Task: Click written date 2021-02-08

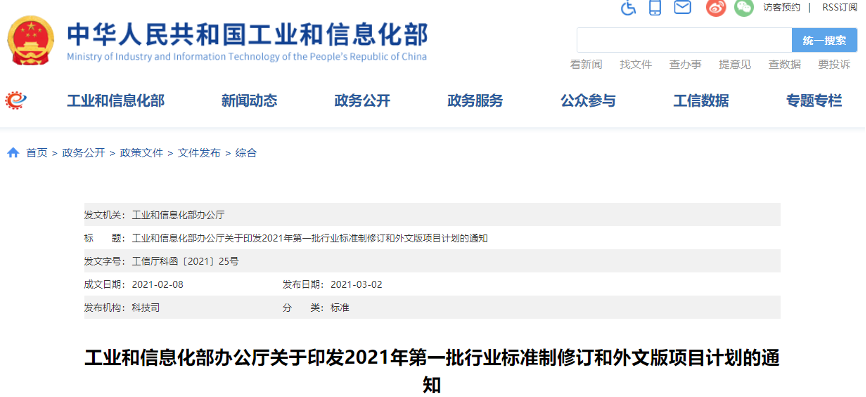Action: pyautogui.click(x=157, y=285)
